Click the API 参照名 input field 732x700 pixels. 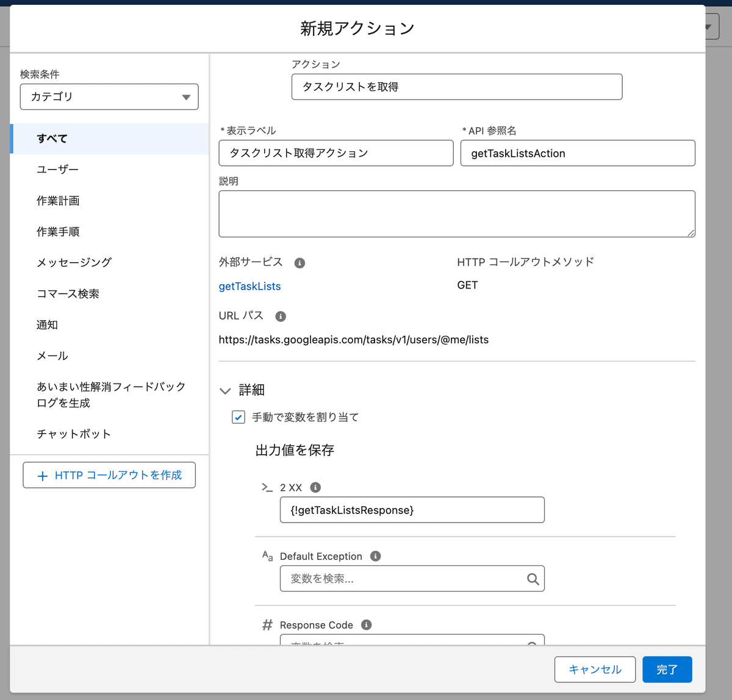coord(578,153)
